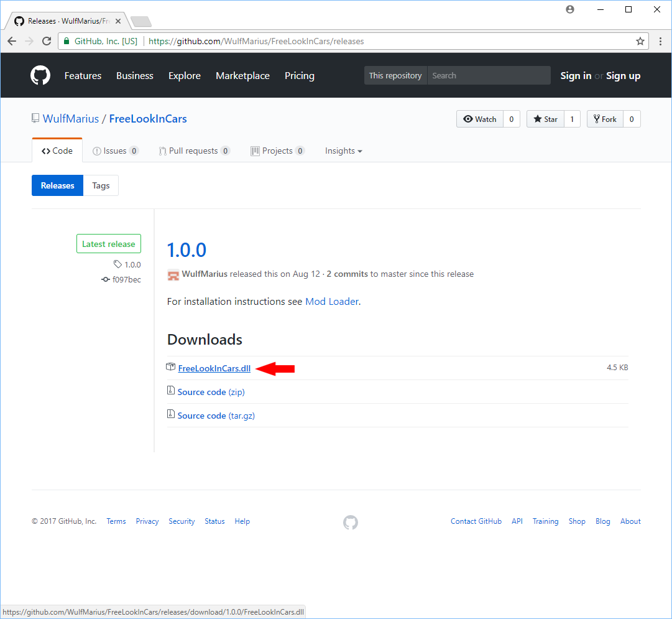Open Security in the footer
Screen dimensions: 672x619
tap(182, 521)
